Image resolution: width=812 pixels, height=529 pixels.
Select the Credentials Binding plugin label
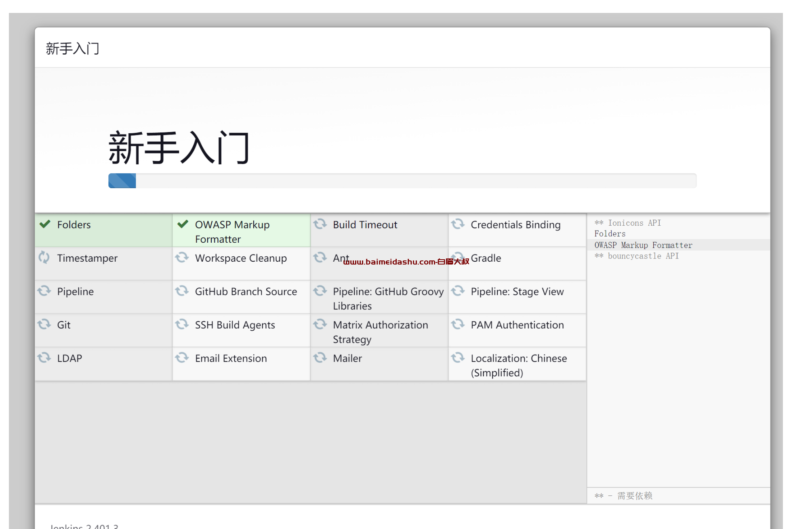pyautogui.click(x=515, y=225)
